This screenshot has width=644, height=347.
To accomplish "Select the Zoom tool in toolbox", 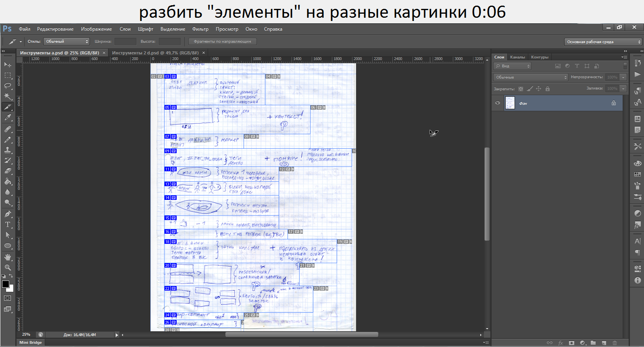I will click(x=8, y=267).
